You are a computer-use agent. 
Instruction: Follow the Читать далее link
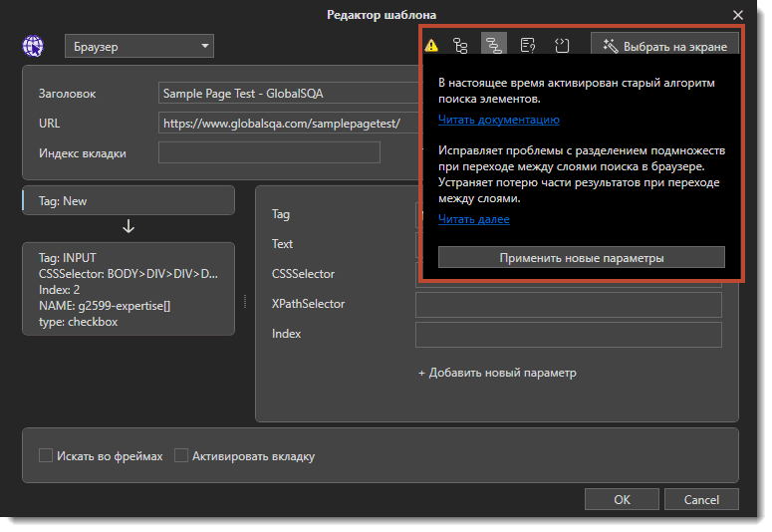pos(473,219)
